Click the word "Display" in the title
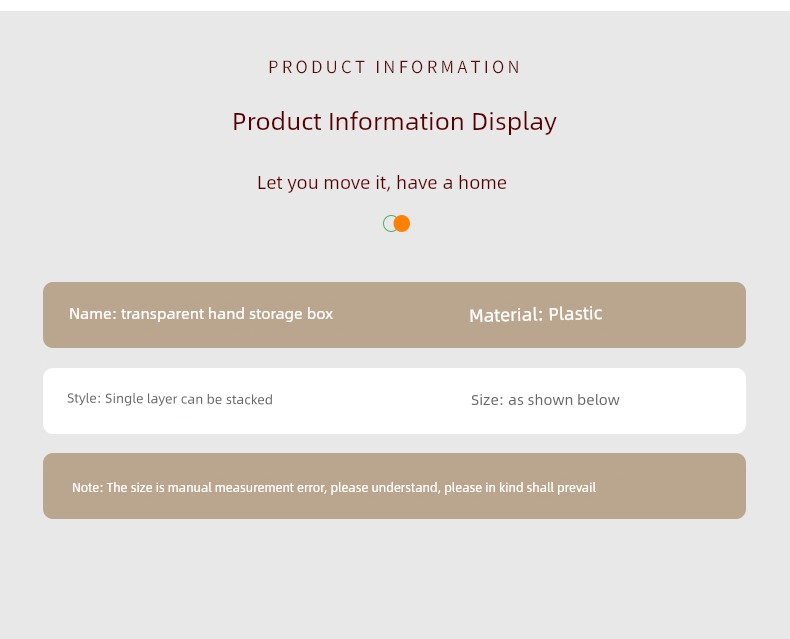Image resolution: width=790 pixels, height=639 pixels. point(514,122)
